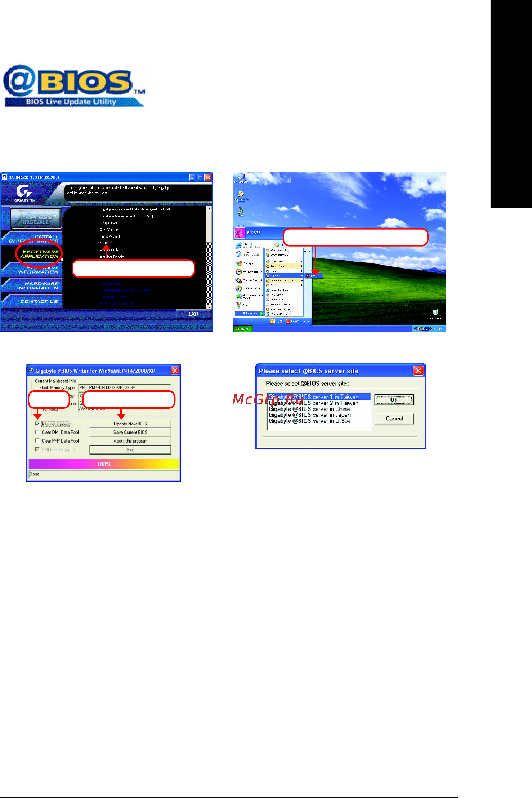Viewport: 532px width, 798px height.
Task: Expand the Gigabyte programs submenu
Action: [x=284, y=275]
